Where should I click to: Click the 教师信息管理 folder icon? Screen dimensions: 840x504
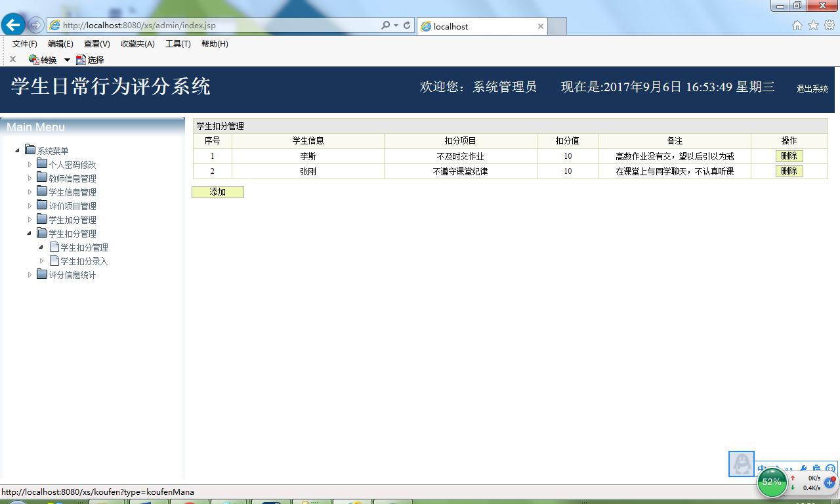(42, 177)
